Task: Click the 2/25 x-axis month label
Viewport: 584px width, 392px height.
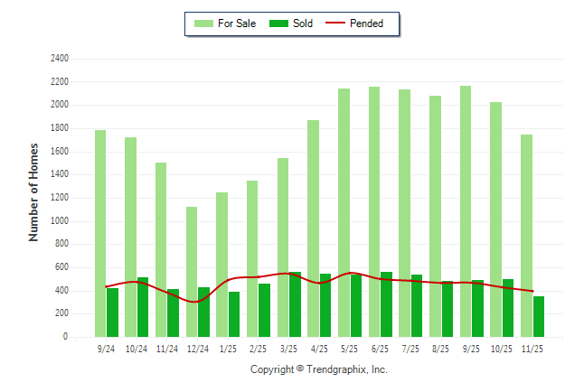Action: 258,348
